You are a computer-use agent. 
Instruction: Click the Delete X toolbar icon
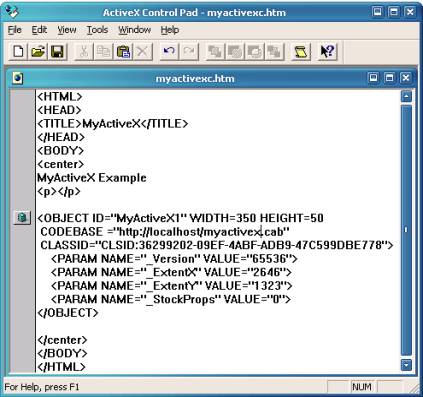pyautogui.click(x=143, y=52)
